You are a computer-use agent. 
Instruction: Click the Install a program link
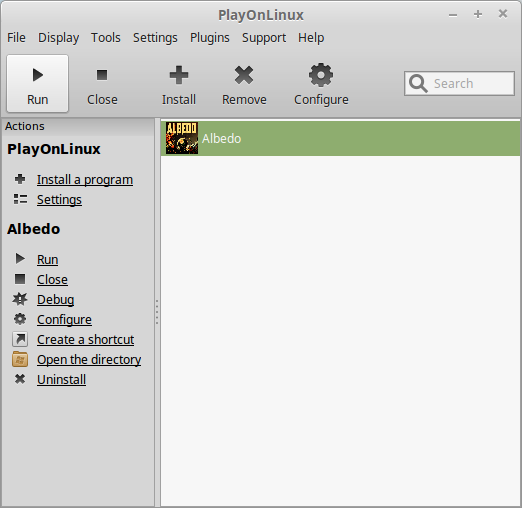[85, 180]
